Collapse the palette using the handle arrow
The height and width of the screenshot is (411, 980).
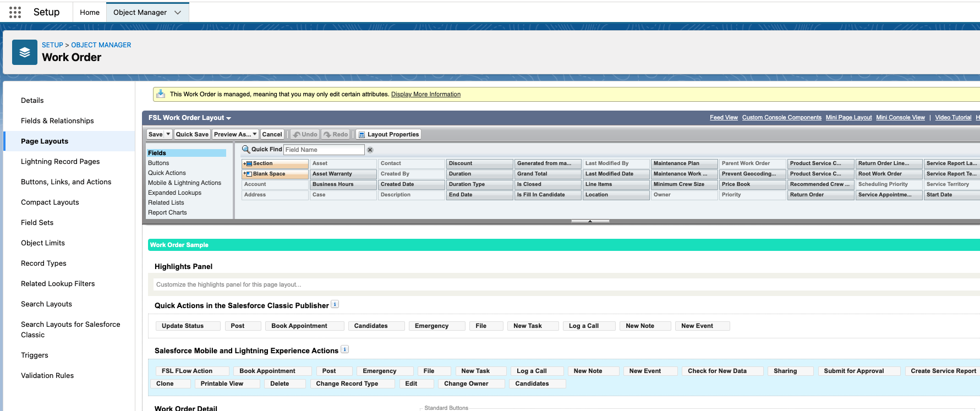pyautogui.click(x=590, y=221)
